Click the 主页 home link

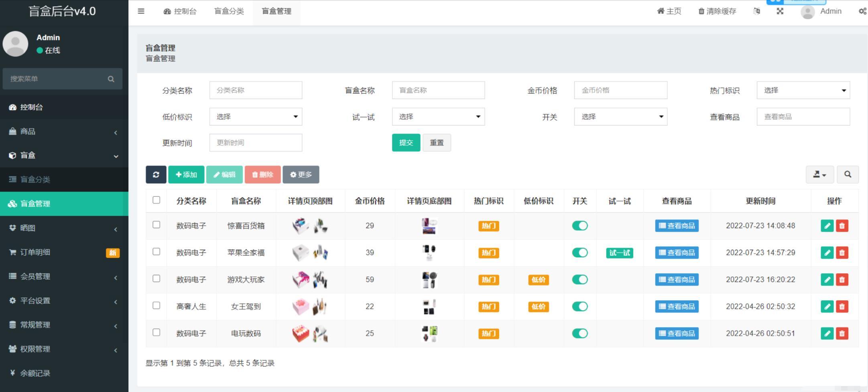pos(669,11)
